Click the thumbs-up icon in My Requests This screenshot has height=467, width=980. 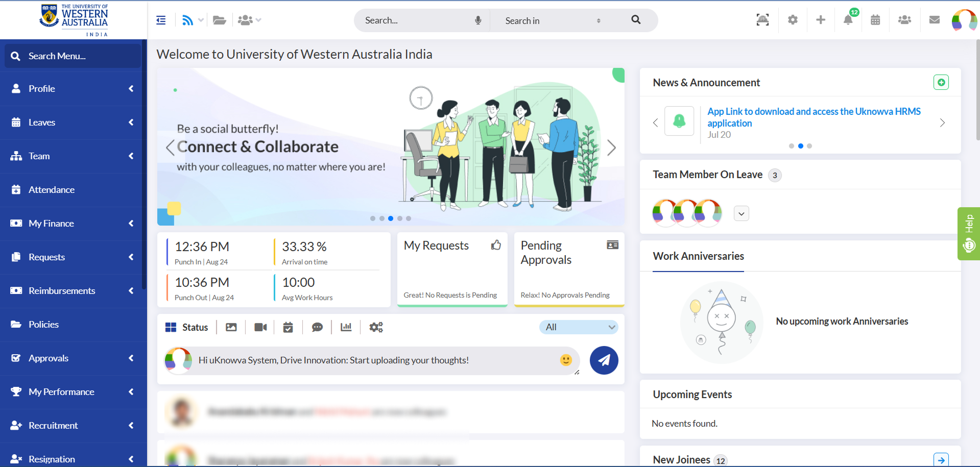click(496, 245)
